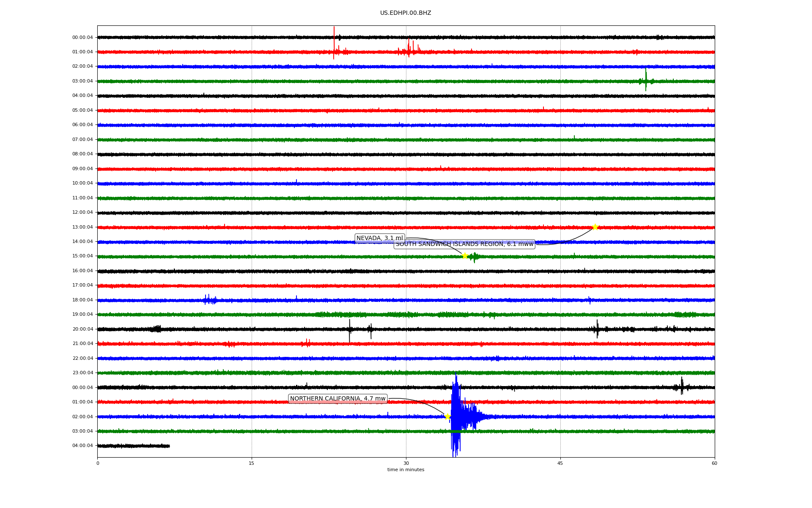812x508 pixels.
Task: Click the x-axis tick label 15
Action: point(252,463)
